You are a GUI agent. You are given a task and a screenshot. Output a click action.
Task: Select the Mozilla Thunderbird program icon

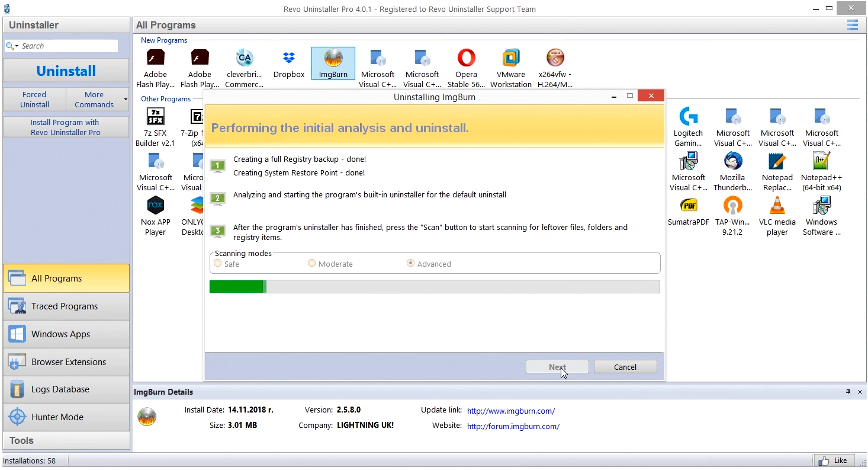[x=733, y=161]
